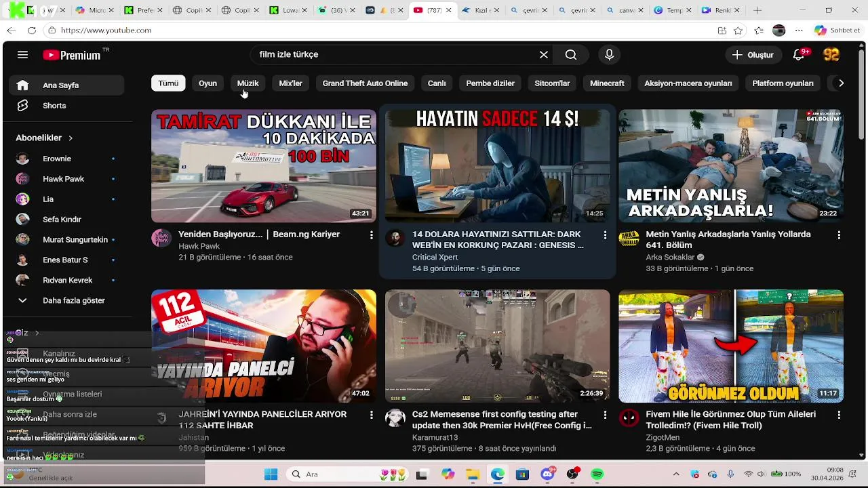Open the Sefa Kındır subscription
Viewport: 868px width, 488px height.
(66, 220)
